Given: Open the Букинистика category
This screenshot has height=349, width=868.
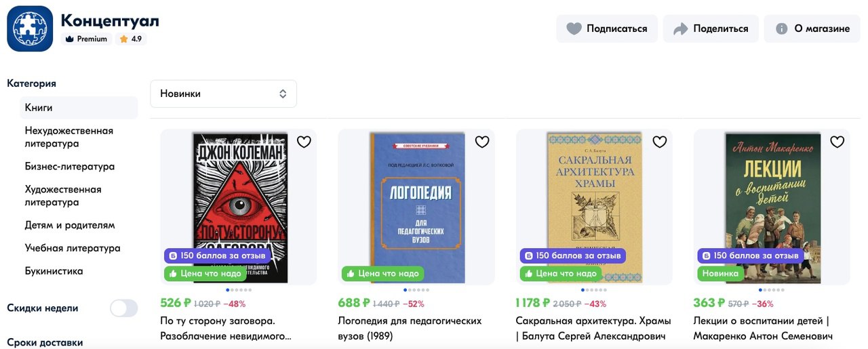Looking at the screenshot, I should pos(54,271).
